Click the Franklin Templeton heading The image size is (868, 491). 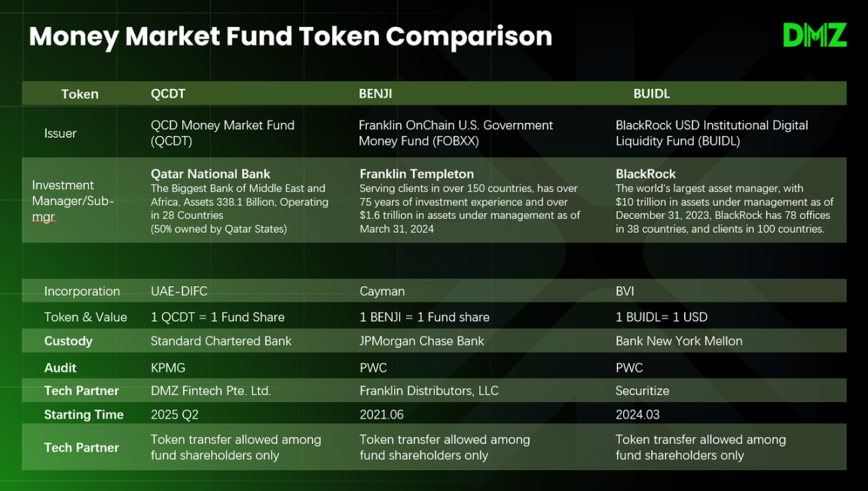[x=417, y=174]
